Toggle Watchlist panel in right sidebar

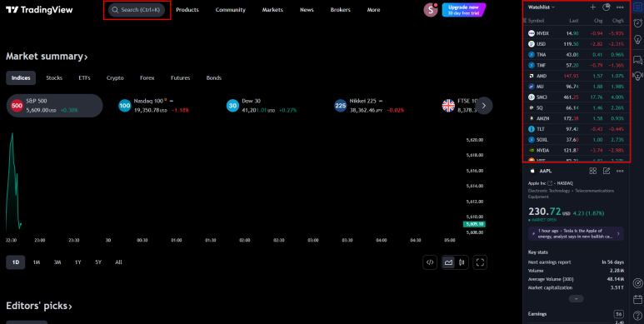637,7
